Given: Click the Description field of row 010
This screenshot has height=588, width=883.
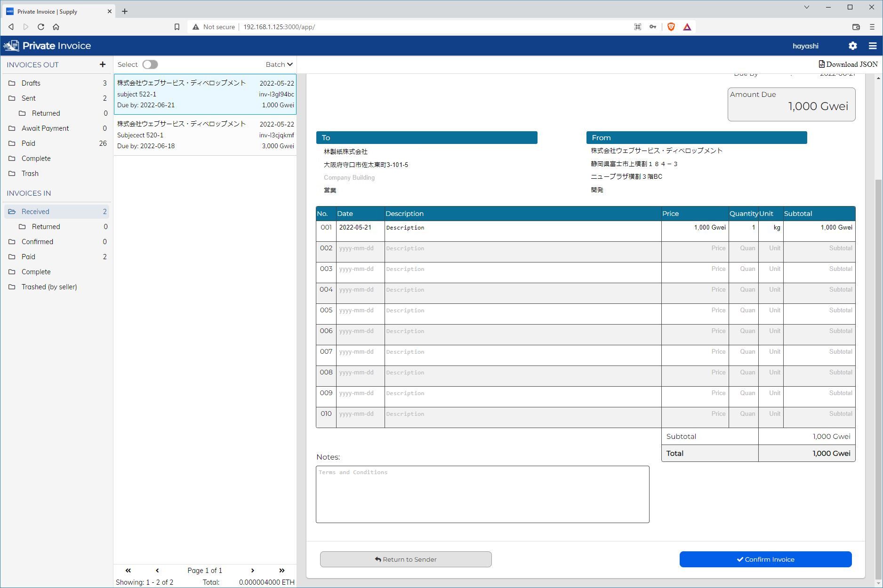Looking at the screenshot, I should pyautogui.click(x=523, y=417).
